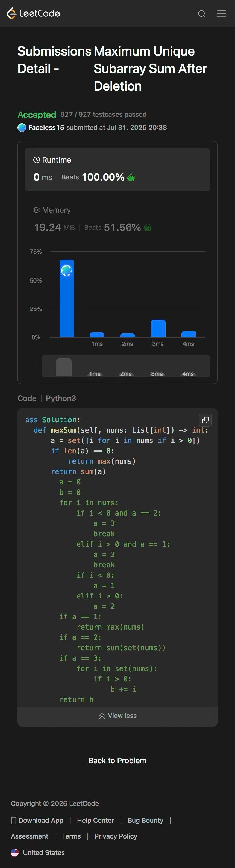This screenshot has height=868, width=235.
Task: Select the phone icon beside Download App
Action: coord(13,821)
